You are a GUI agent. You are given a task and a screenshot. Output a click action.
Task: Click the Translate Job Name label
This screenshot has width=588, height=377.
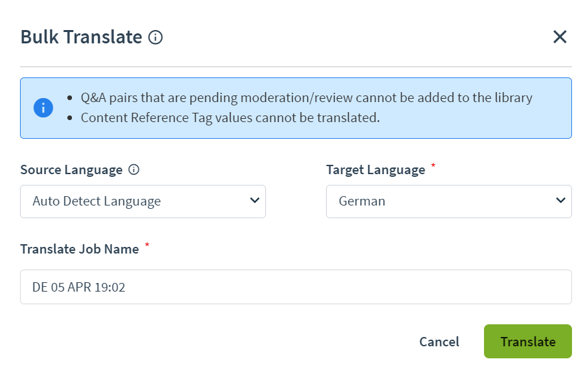79,249
